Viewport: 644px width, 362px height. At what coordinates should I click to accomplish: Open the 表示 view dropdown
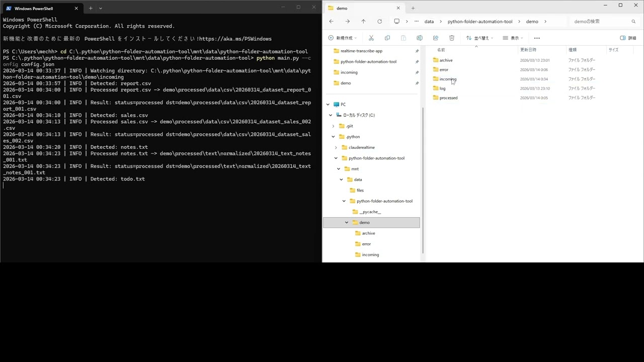tap(513, 38)
